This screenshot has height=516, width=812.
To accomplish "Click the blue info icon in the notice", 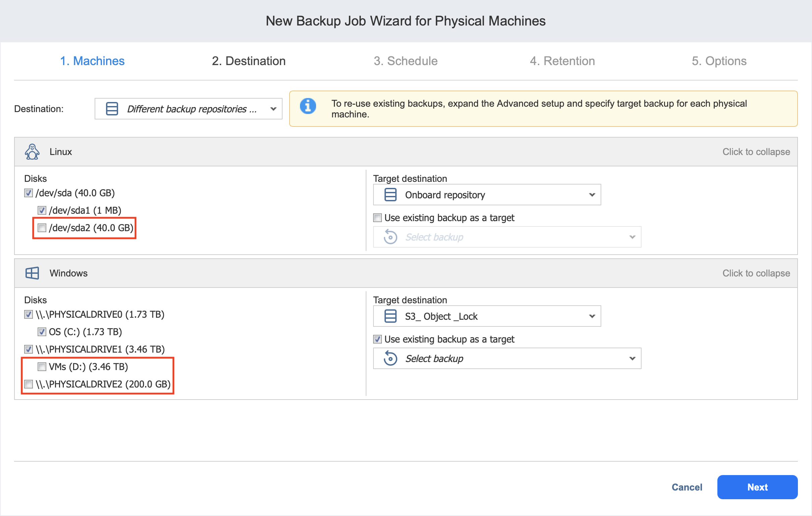I will pos(308,106).
